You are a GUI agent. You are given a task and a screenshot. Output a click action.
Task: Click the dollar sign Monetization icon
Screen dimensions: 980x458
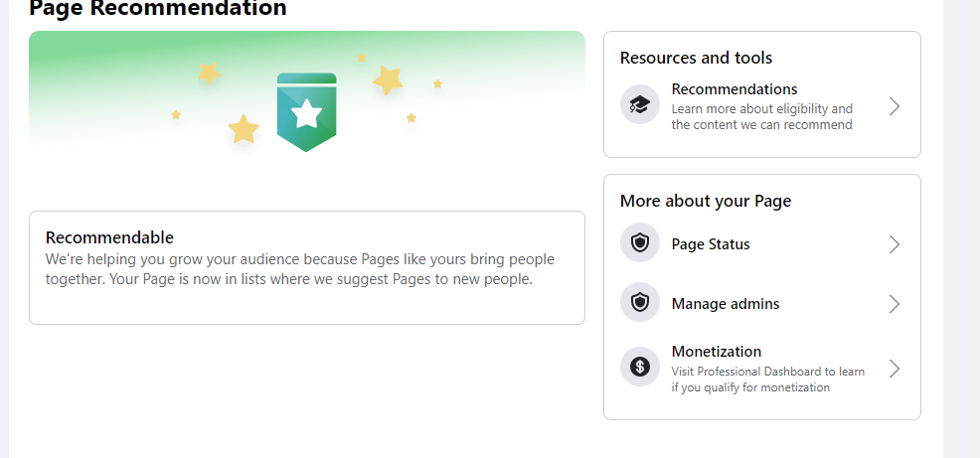point(640,368)
